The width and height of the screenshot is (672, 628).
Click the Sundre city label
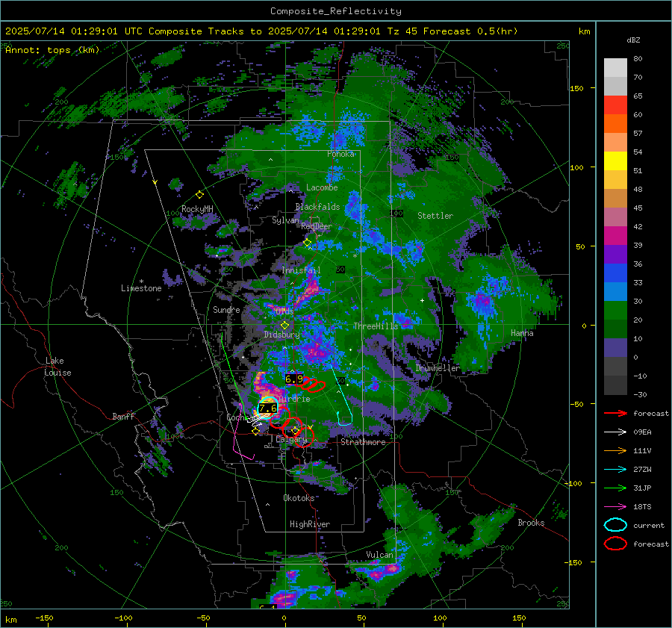(x=226, y=309)
